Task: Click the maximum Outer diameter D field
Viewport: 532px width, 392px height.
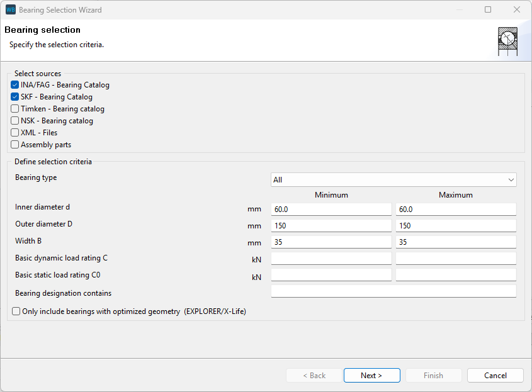Action: (x=456, y=226)
